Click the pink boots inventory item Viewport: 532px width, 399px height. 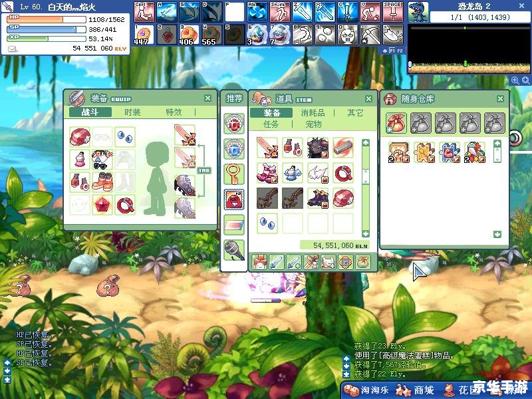coord(267,173)
